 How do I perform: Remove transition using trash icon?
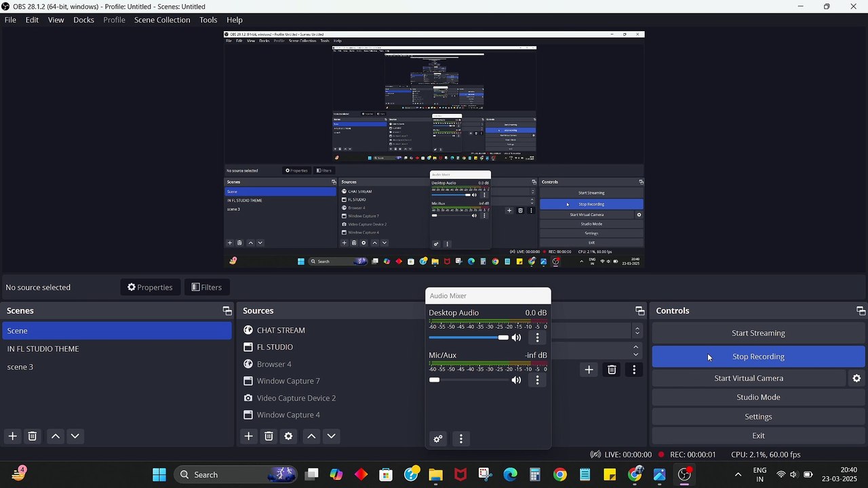[612, 369]
